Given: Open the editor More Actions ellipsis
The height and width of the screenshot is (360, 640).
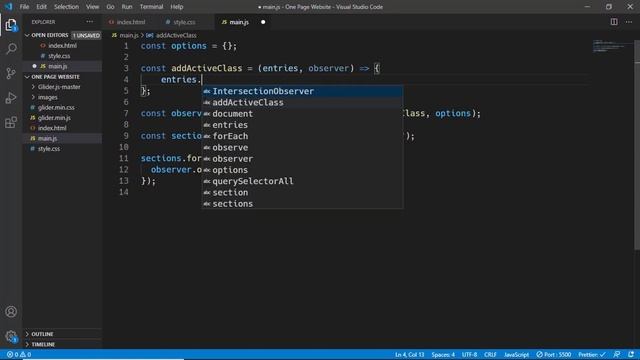Looking at the screenshot, I should pyautogui.click(x=629, y=22).
